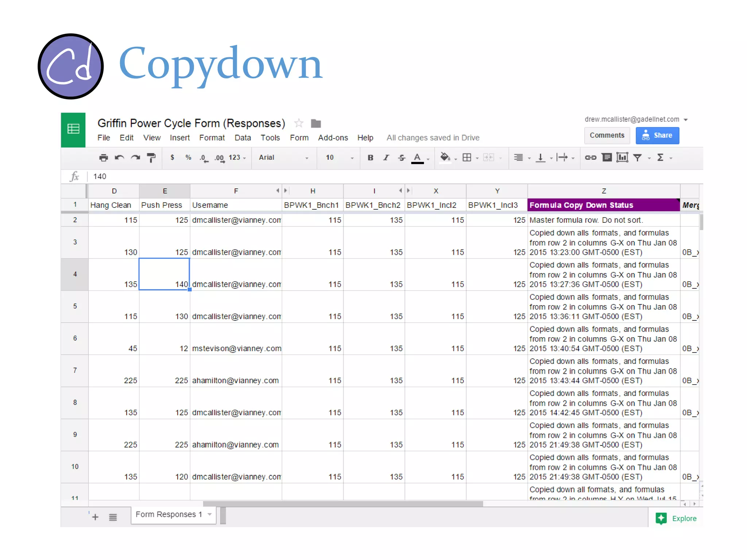Open horizontal align options
Screen dimensions: 747x560
point(518,157)
